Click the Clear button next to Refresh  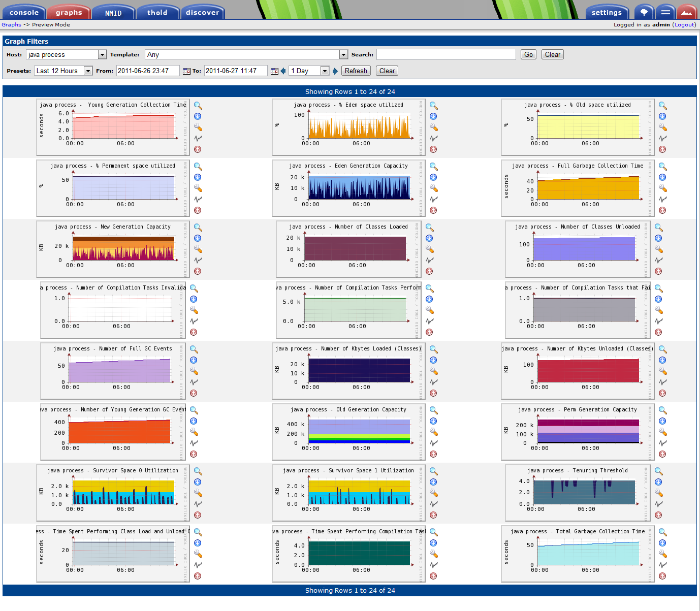tap(387, 71)
